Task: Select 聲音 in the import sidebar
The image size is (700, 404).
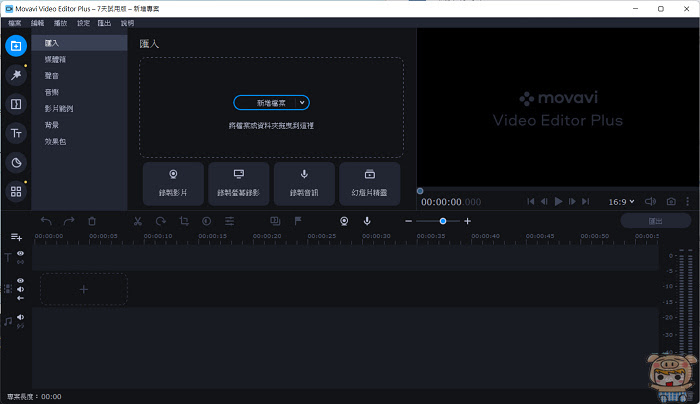Action: pos(79,76)
